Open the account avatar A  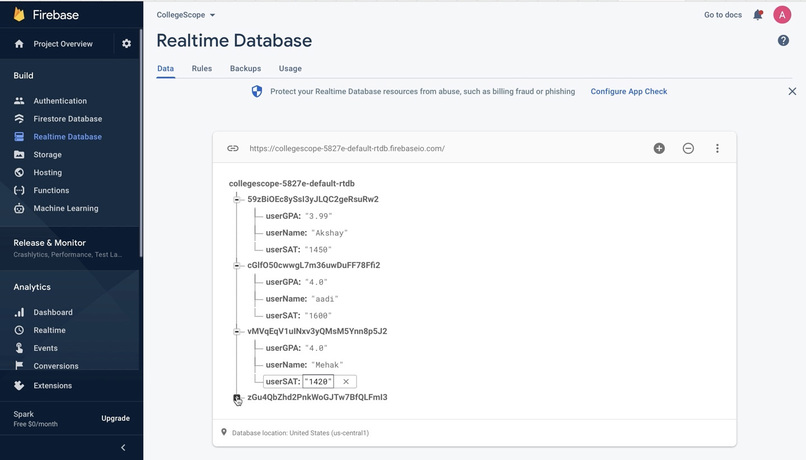pyautogui.click(x=782, y=15)
